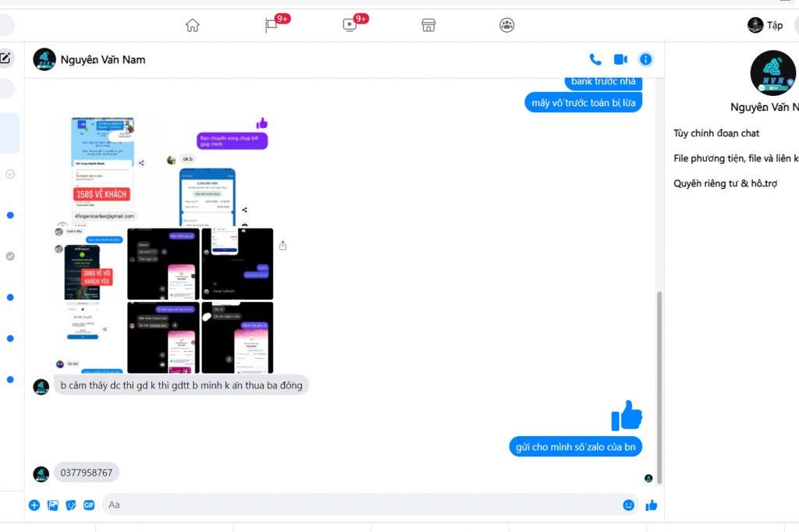Click the plus icon for more actions

[34, 505]
